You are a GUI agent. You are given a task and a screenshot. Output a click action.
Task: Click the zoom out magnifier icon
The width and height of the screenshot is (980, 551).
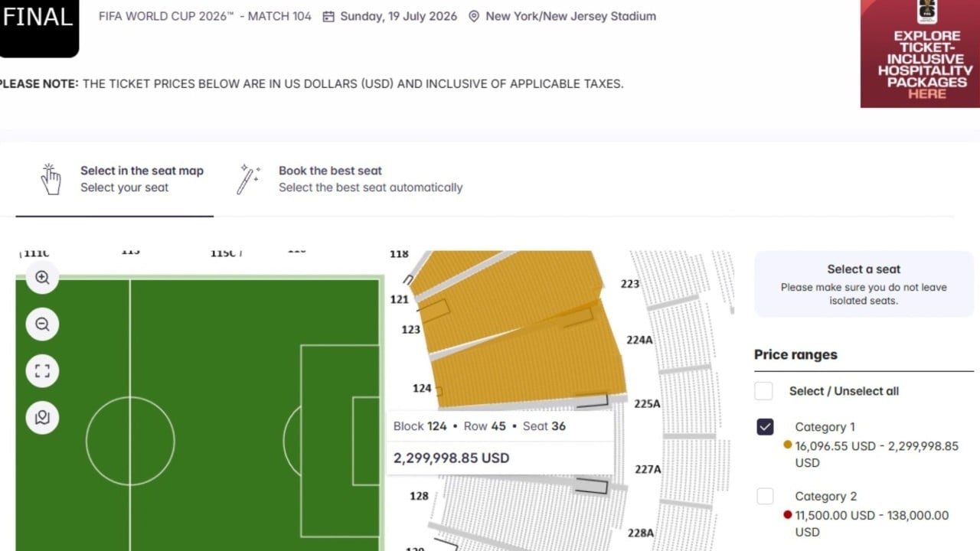pyautogui.click(x=42, y=324)
